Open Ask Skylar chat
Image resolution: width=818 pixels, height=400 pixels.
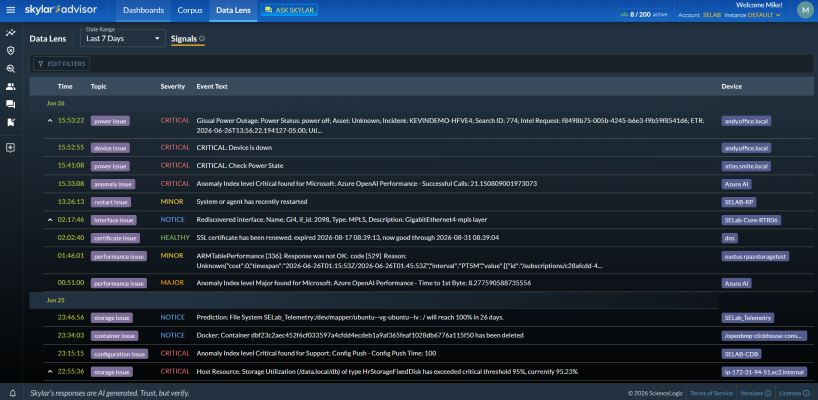coord(289,10)
